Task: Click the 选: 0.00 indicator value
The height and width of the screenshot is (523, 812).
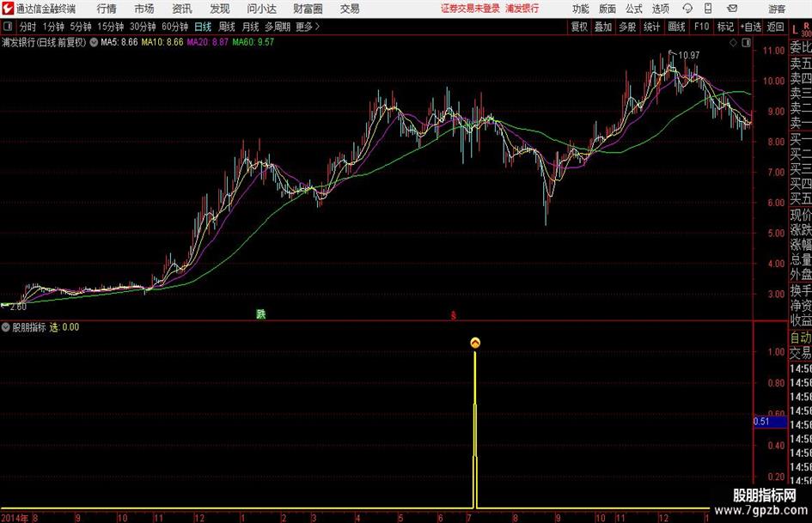Action: (64, 327)
